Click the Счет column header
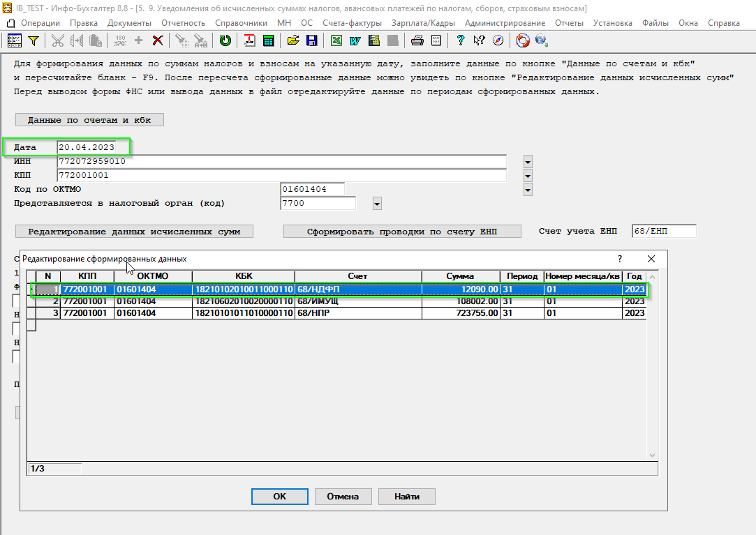This screenshot has width=756, height=535. coord(358,276)
